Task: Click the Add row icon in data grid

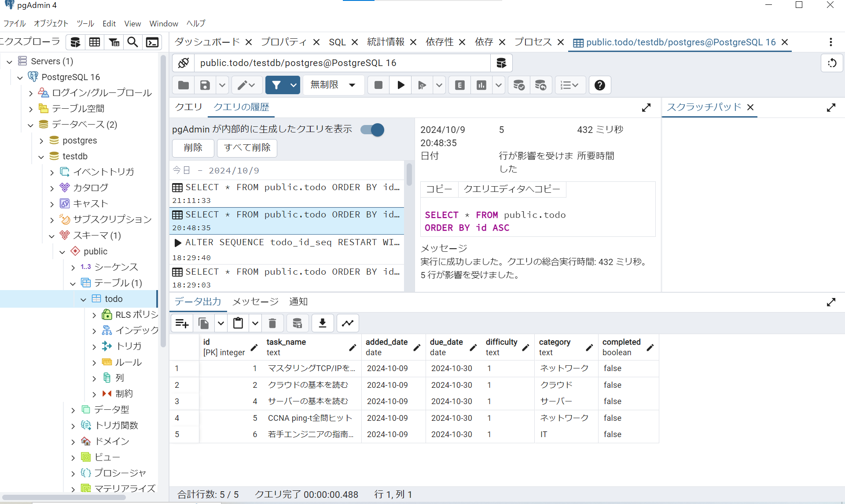Action: click(x=182, y=324)
